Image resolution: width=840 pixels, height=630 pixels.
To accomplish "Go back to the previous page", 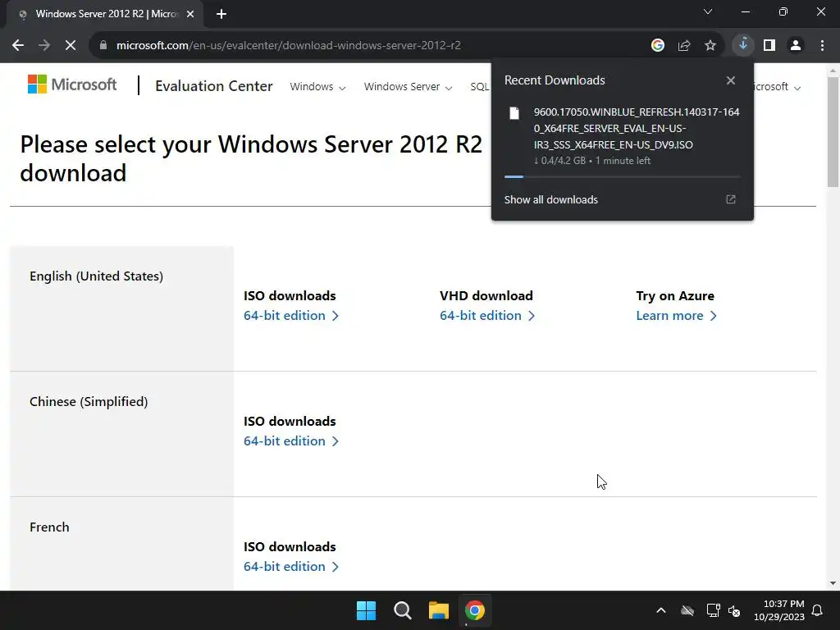I will point(18,46).
